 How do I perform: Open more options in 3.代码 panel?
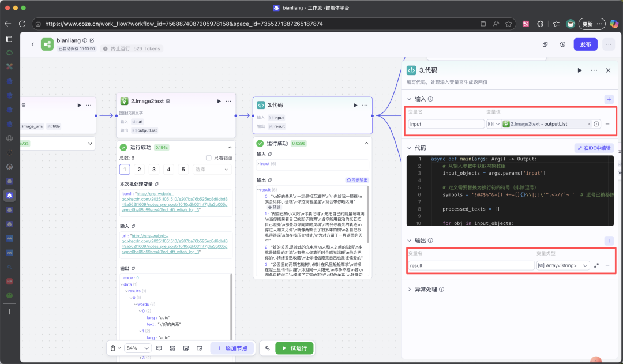594,70
